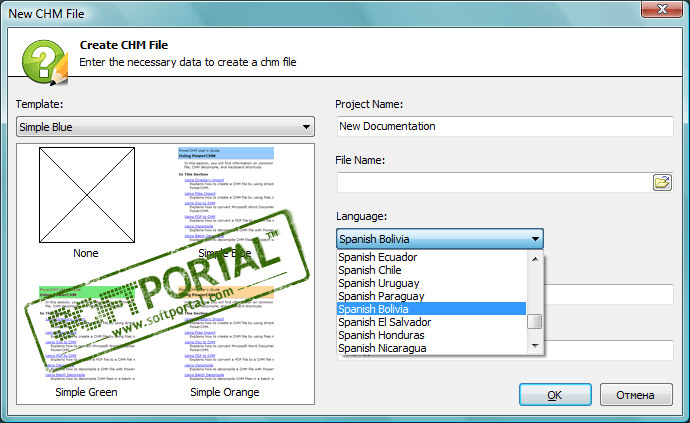690x423 pixels.
Task: Click the language list scroll up arrow
Action: [x=535, y=259]
